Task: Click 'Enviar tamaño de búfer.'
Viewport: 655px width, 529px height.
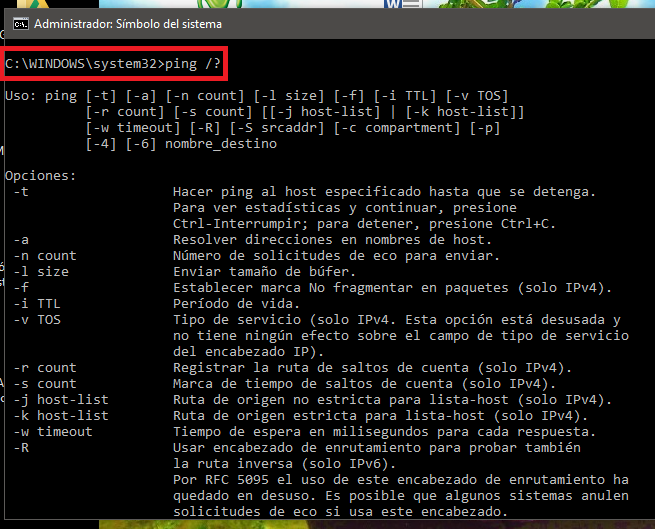Action: 264,272
